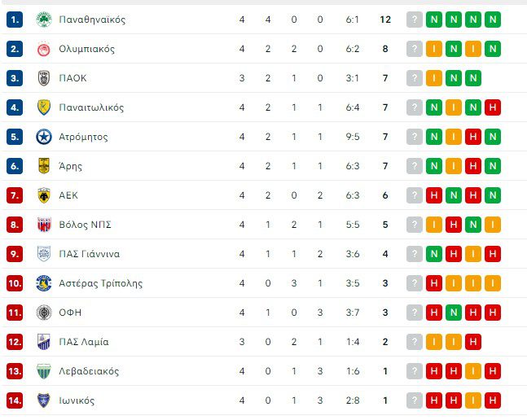
Task: Click the ΠΑΟΚ team logo
Action: pos(44,78)
